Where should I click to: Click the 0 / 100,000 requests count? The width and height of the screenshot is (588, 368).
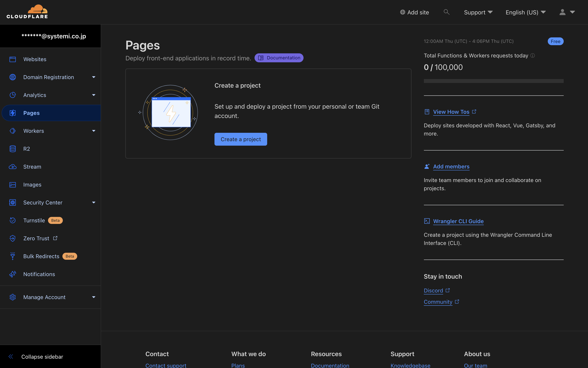pos(443,67)
